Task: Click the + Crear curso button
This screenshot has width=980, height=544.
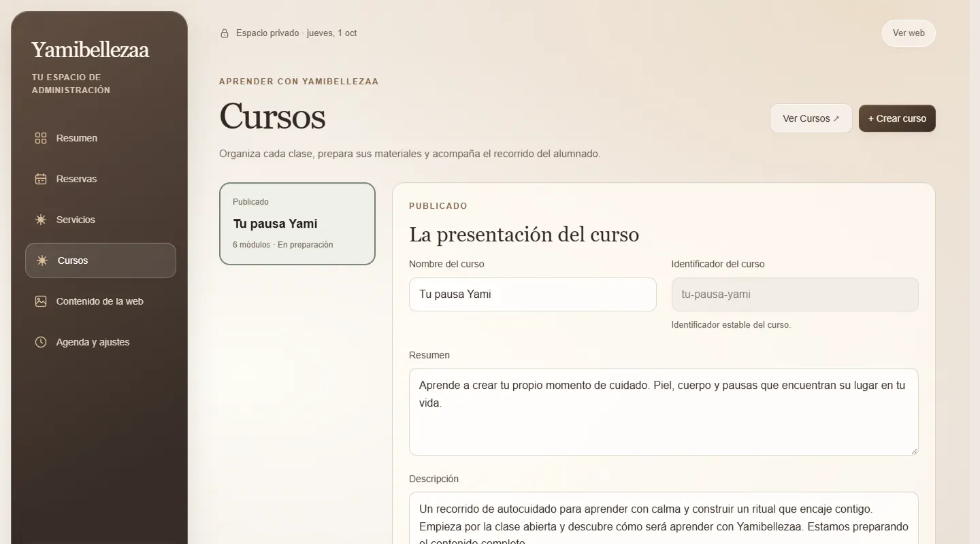Action: (x=897, y=118)
